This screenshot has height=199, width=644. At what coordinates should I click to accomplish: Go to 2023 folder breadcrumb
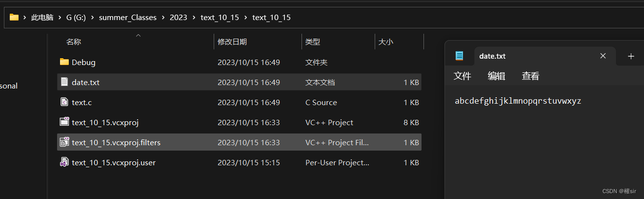[178, 17]
